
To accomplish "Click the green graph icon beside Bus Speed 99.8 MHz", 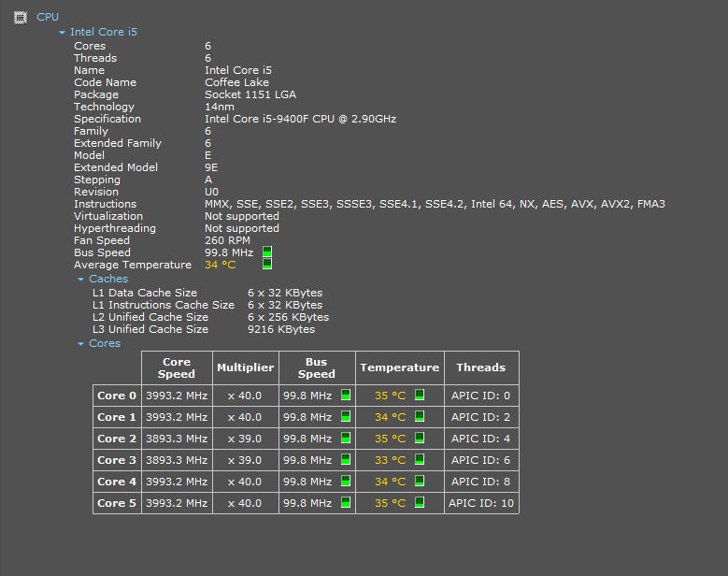I will [267, 252].
